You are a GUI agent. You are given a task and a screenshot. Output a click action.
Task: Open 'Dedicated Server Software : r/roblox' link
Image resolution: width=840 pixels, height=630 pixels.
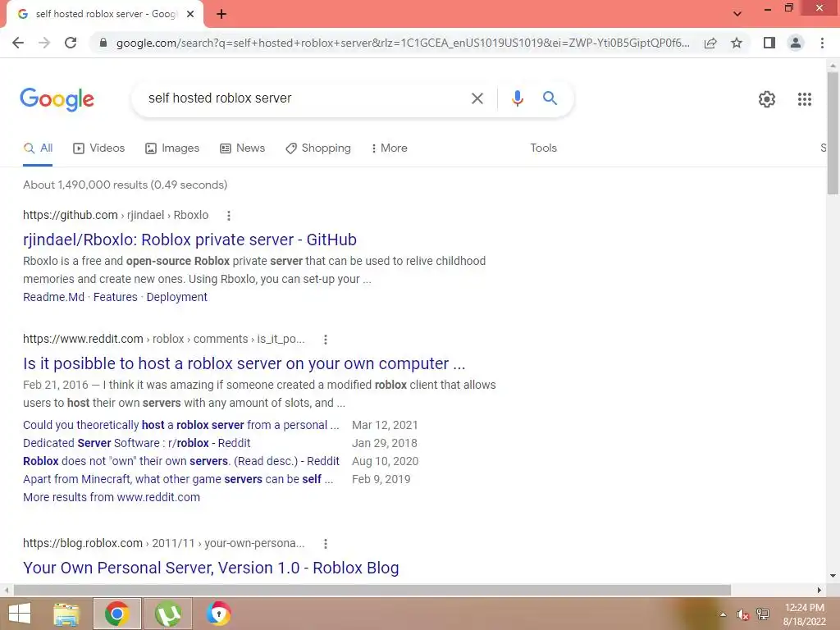137,444
